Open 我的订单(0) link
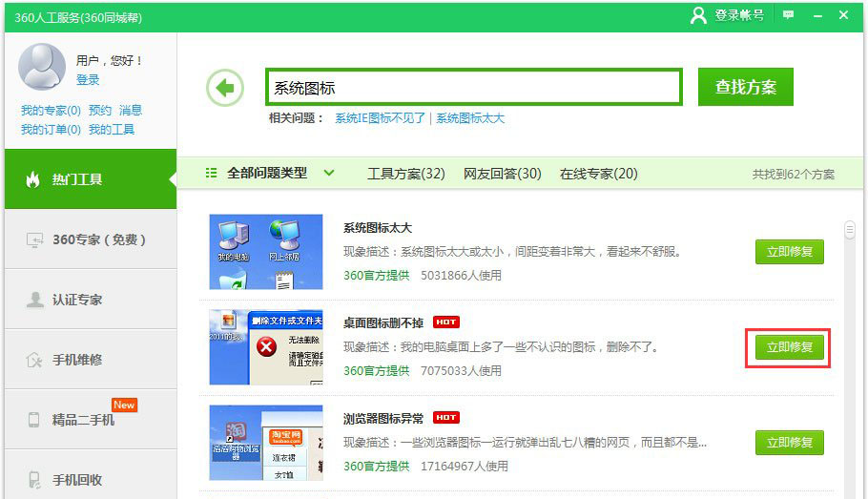 click(x=51, y=130)
